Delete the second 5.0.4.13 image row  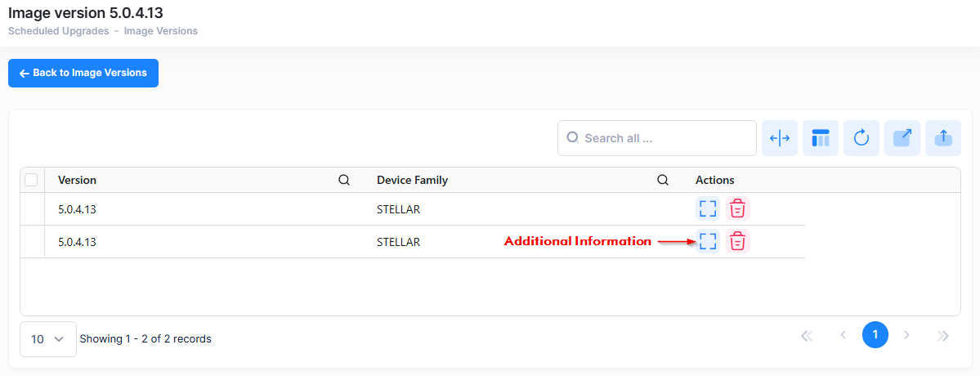738,241
